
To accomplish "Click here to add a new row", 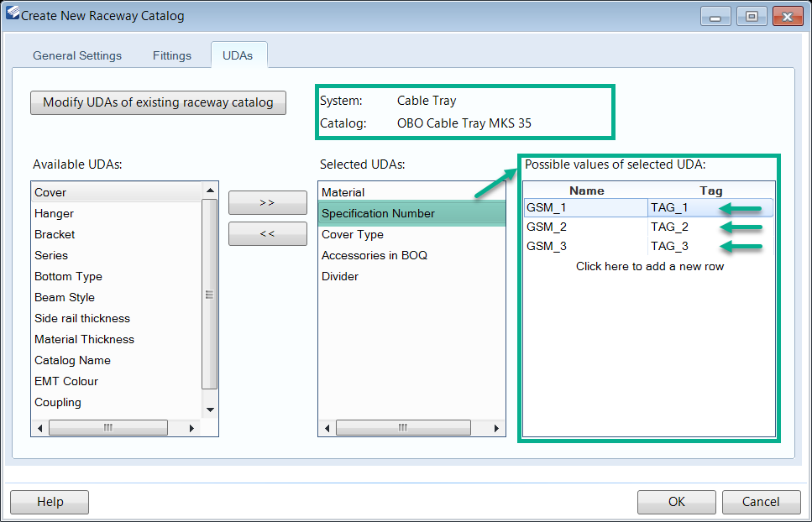I will [649, 266].
